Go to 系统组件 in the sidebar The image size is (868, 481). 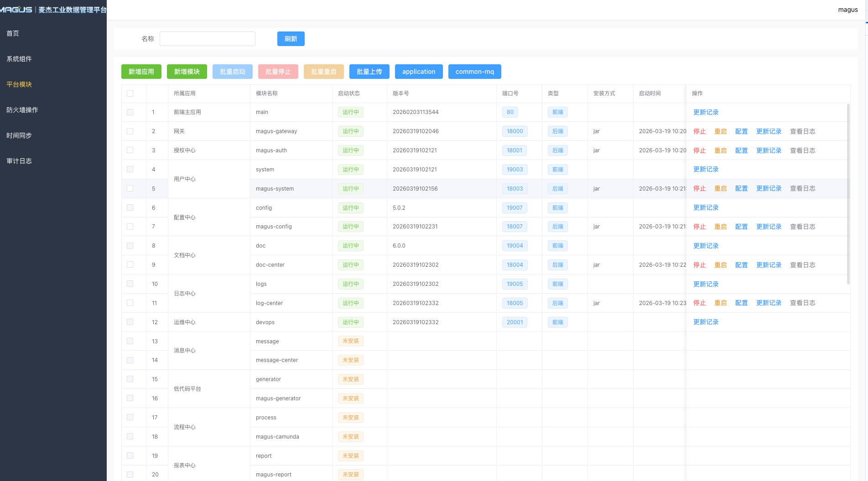pyautogui.click(x=19, y=59)
